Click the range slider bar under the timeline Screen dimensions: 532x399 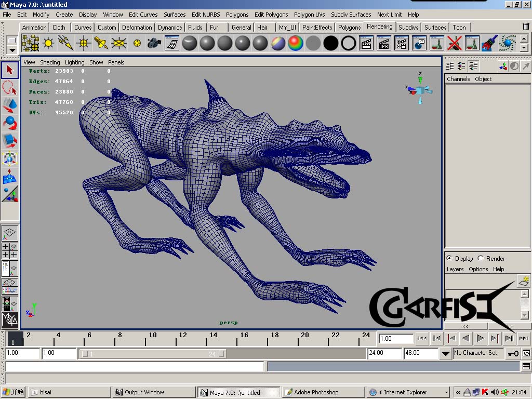[153, 354]
